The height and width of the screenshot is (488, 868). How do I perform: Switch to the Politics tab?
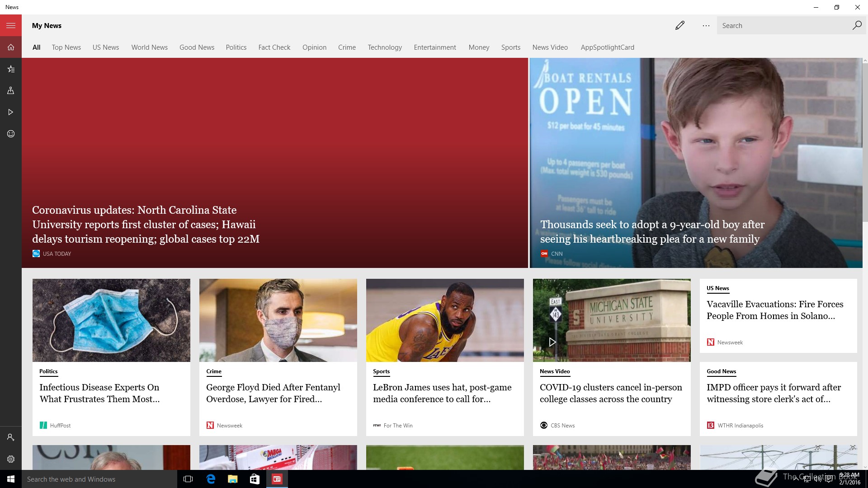[x=236, y=47]
